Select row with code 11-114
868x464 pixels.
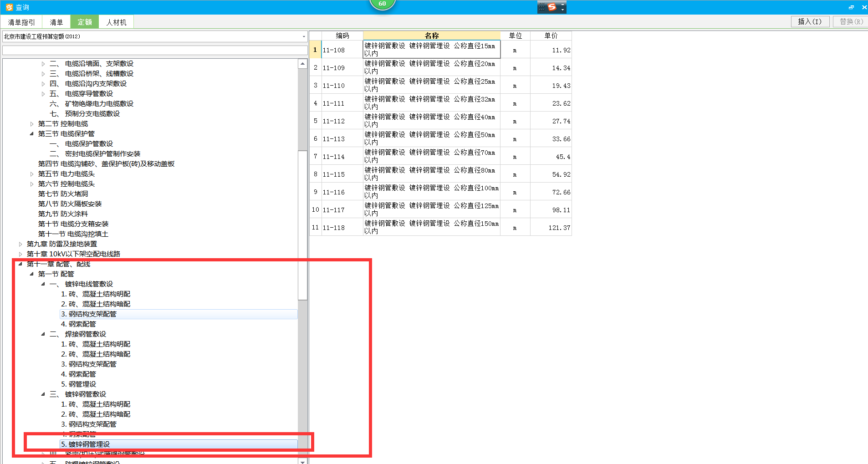[440, 156]
